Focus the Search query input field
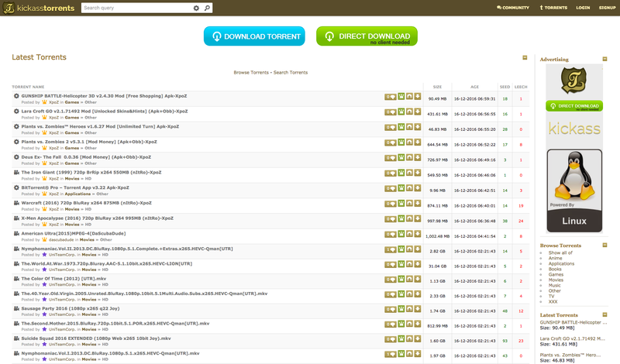 pyautogui.click(x=137, y=8)
